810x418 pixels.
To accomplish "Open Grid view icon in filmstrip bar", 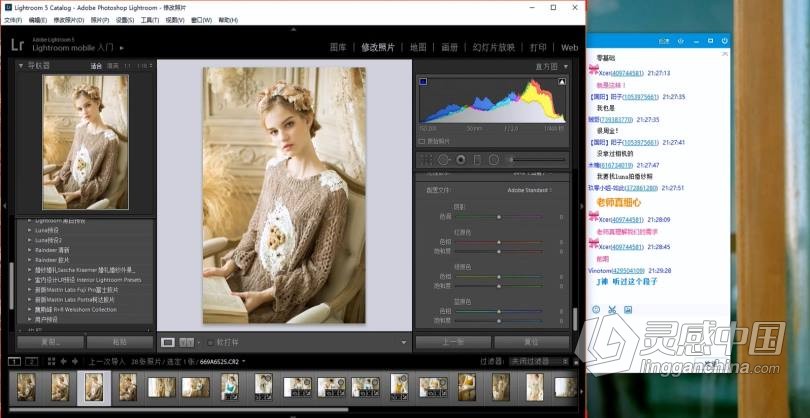I will click(x=51, y=361).
